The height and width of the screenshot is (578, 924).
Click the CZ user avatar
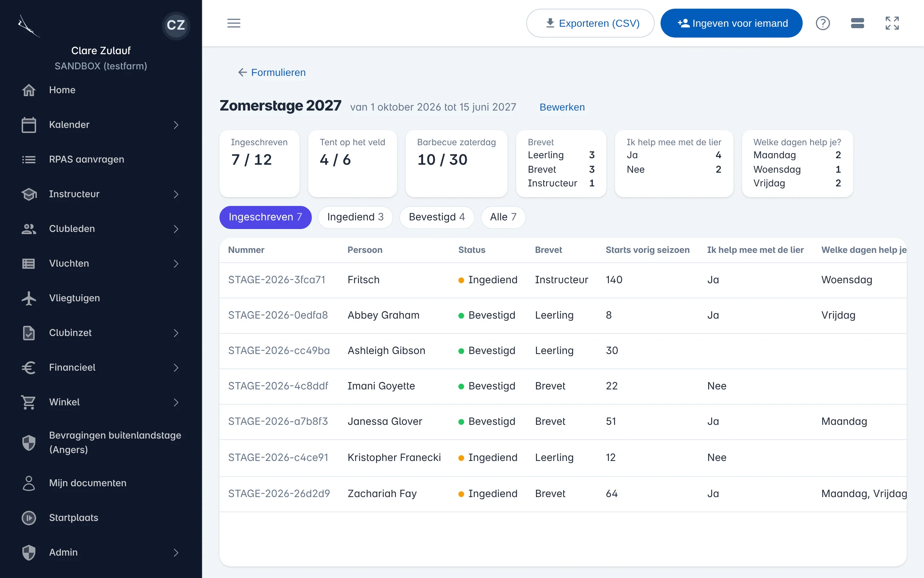(176, 25)
